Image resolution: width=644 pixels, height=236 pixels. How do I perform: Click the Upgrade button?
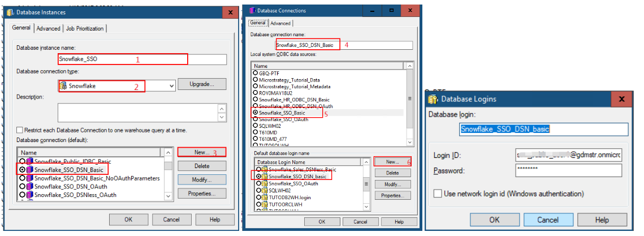[x=202, y=84]
